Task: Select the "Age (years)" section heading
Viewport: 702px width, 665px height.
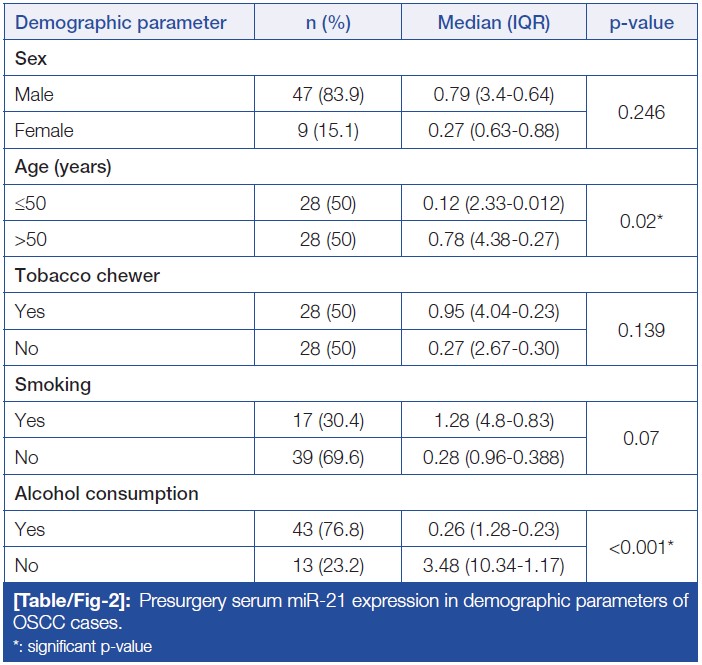Action: click(x=64, y=167)
